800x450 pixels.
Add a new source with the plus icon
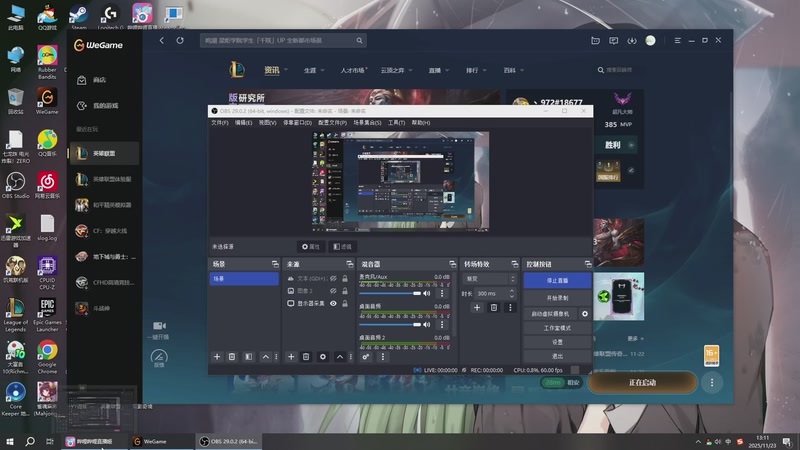291,357
